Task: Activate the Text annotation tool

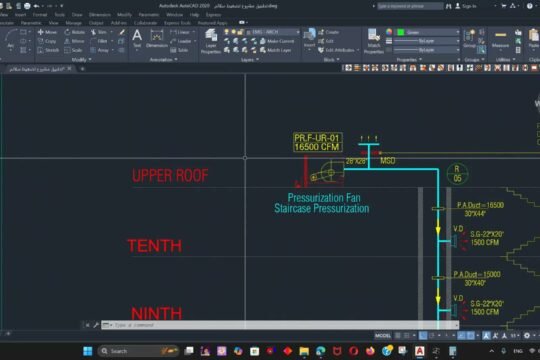Action: [x=137, y=38]
